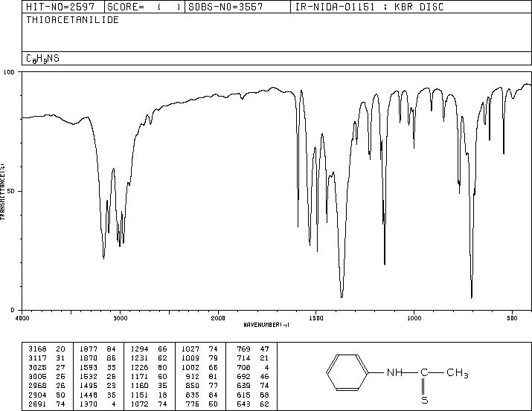
Task: Select the 692 peak entry in the table
Action: [x=253, y=376]
